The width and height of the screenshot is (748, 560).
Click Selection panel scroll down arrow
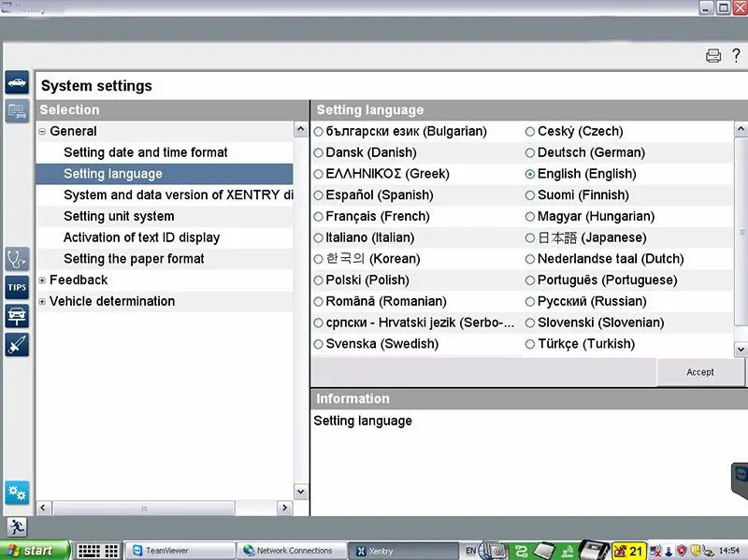click(x=300, y=492)
